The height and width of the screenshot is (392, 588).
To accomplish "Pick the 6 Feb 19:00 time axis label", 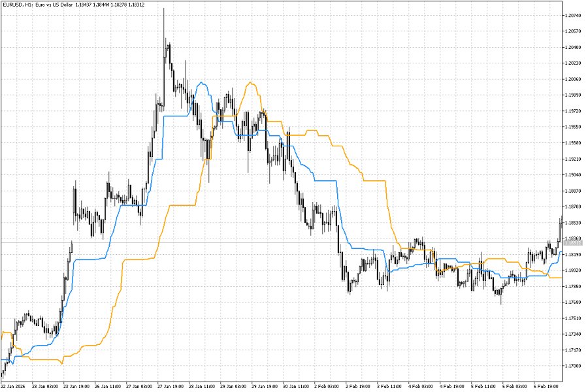I will click(x=546, y=386).
